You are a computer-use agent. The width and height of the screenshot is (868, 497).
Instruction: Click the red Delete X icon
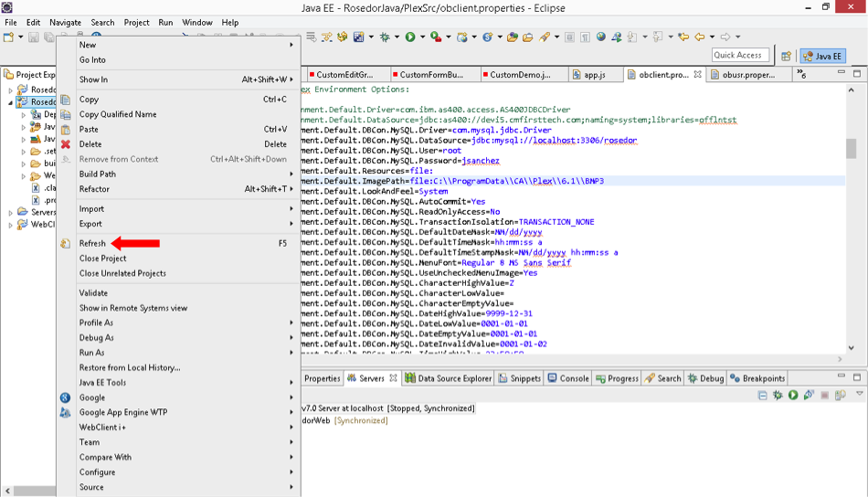[66, 144]
